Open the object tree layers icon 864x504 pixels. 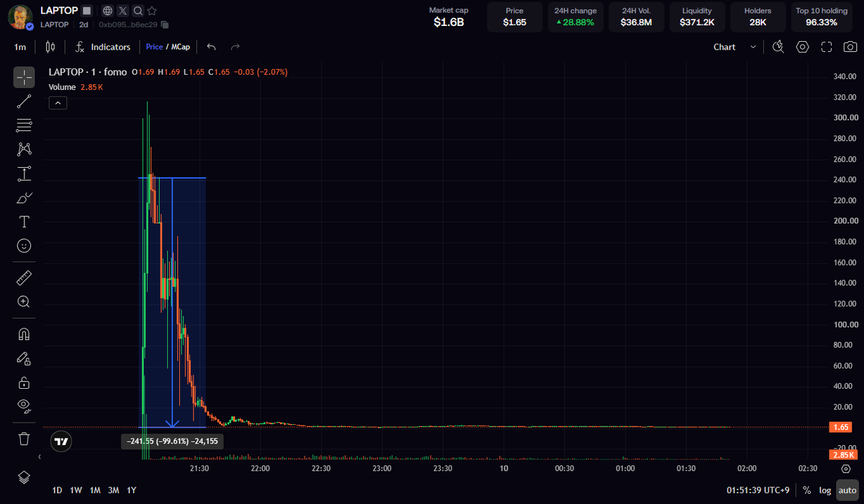(x=24, y=477)
